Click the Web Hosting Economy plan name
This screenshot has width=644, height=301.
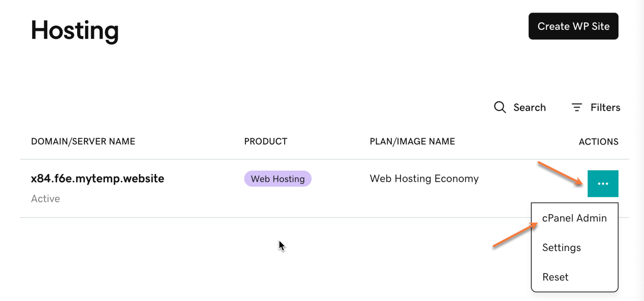point(424,178)
